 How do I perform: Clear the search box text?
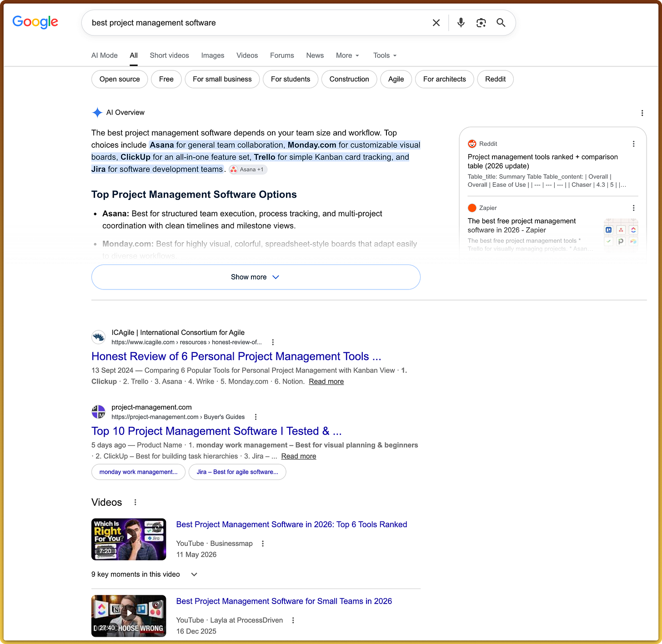(436, 23)
